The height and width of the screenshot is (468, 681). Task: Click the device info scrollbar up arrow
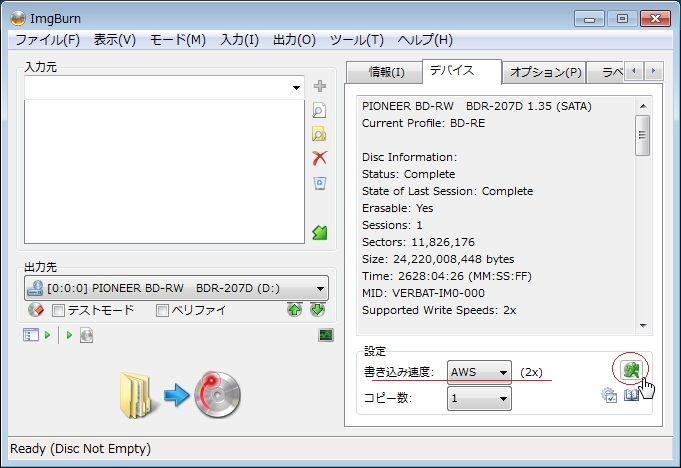[x=643, y=106]
